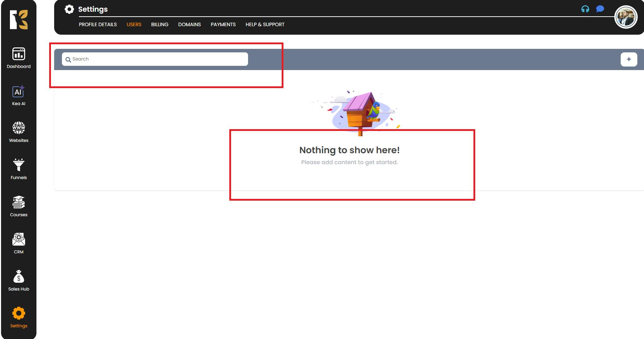
Task: Open the Dashboard from the sidebar
Action: click(19, 58)
